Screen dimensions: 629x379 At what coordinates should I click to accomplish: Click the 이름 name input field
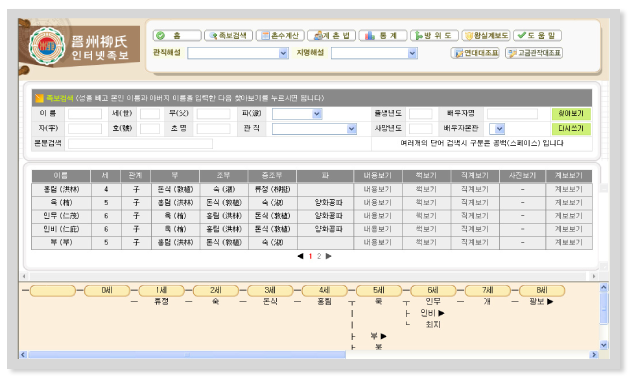(85, 114)
